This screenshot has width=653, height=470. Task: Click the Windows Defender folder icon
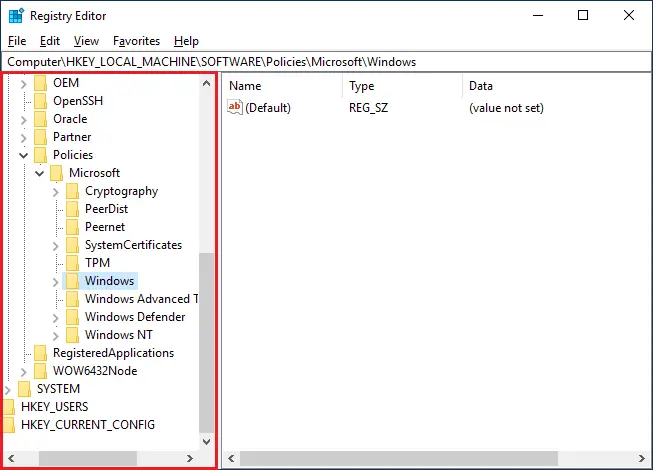coord(72,317)
